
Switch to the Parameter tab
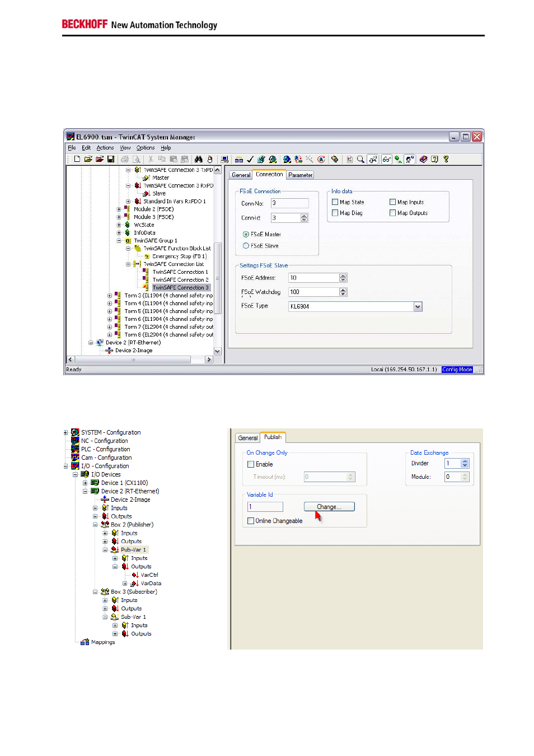[x=301, y=175]
